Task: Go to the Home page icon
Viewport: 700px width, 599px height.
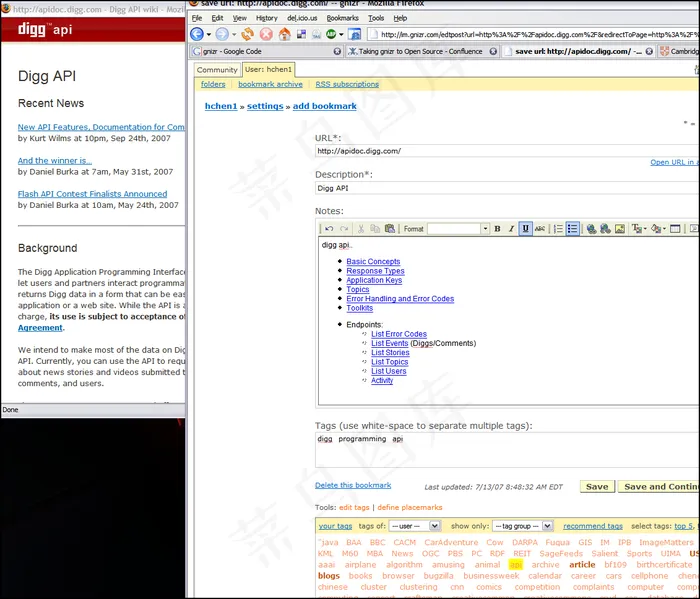Action: click(284, 34)
